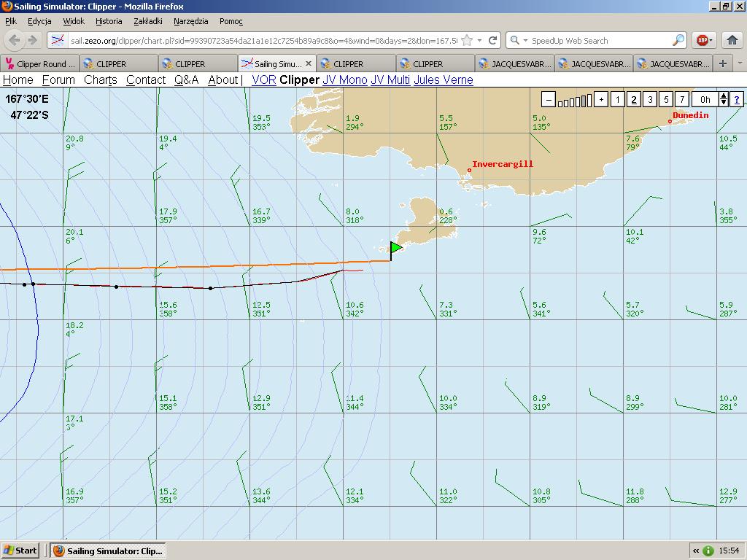The image size is (747, 560).
Task: Open the JV Multi link
Action: [390, 80]
